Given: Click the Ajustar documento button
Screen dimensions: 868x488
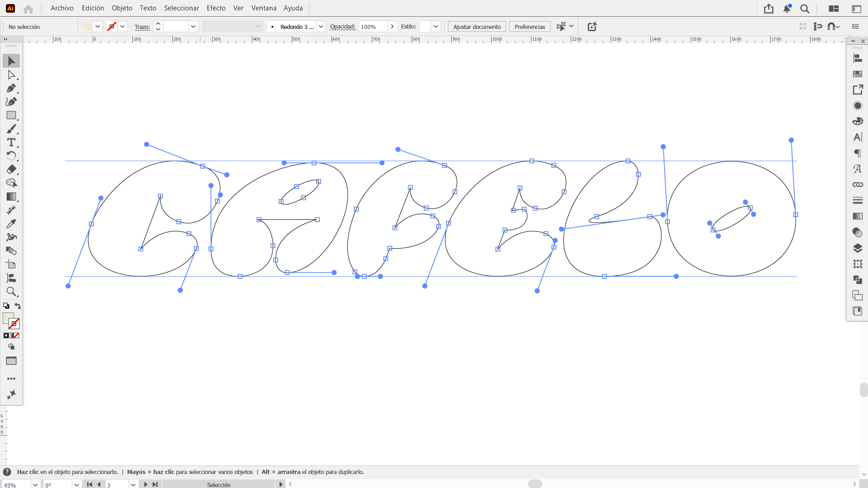Looking at the screenshot, I should pos(477,27).
